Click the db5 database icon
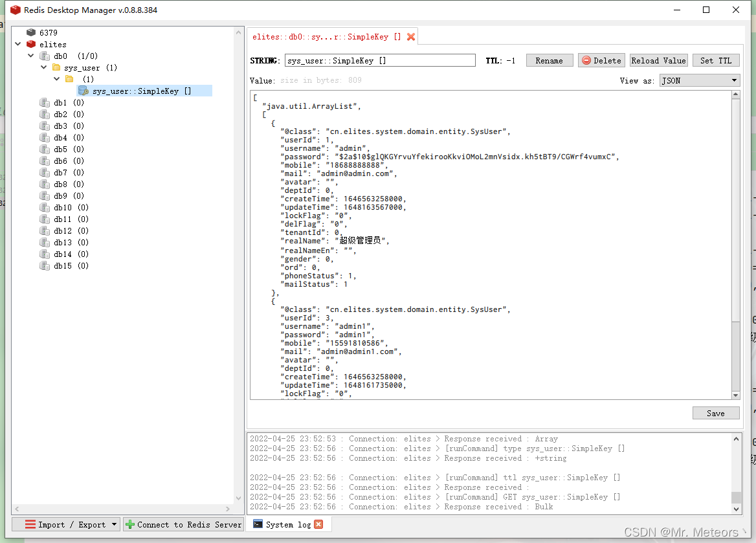This screenshot has width=756, height=543. click(45, 149)
